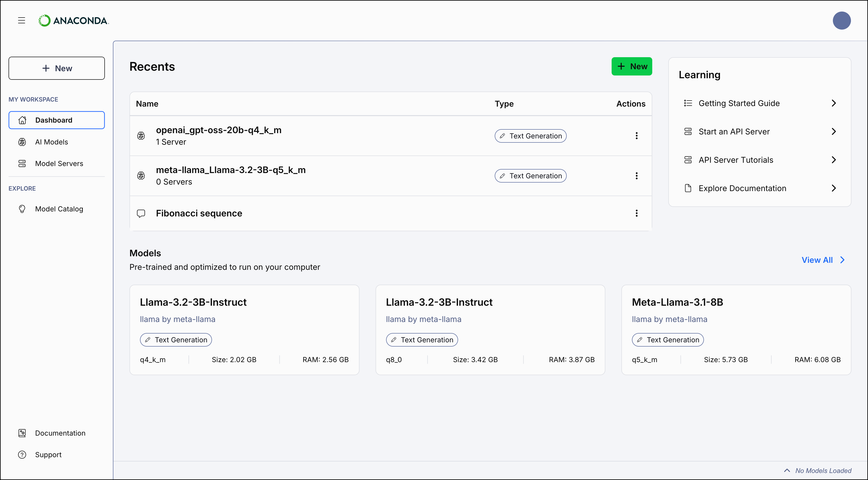Expand the API Server Tutorials chevron
This screenshot has width=868, height=480.
(834, 159)
